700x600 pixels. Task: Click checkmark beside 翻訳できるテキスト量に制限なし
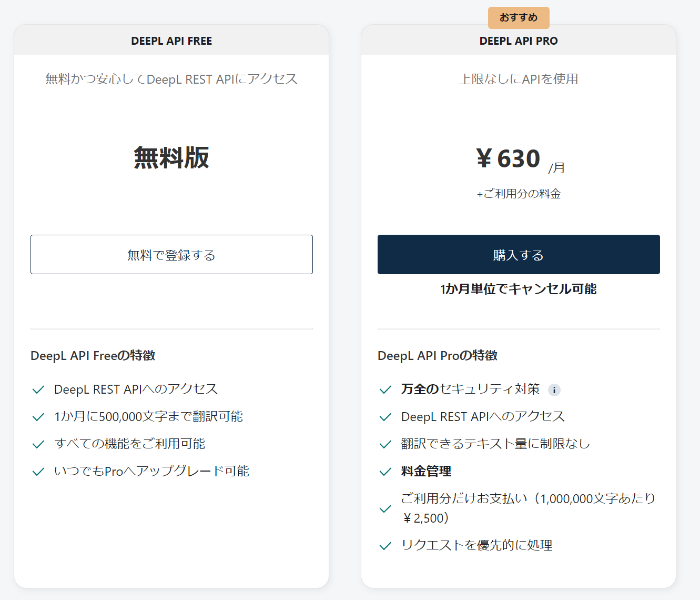pos(385,445)
